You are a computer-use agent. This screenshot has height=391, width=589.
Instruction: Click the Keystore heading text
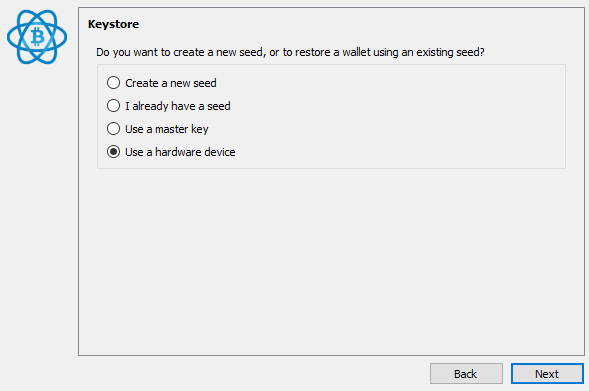[113, 24]
